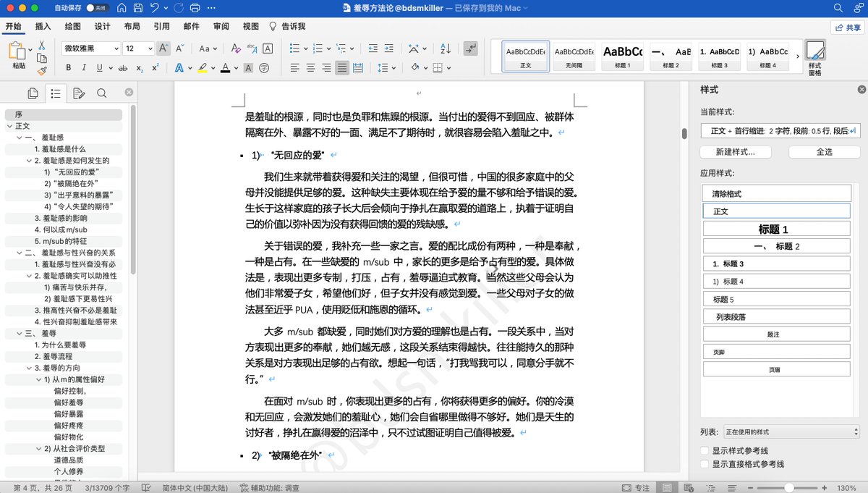Apply the 清除格式 style entry

(x=777, y=194)
